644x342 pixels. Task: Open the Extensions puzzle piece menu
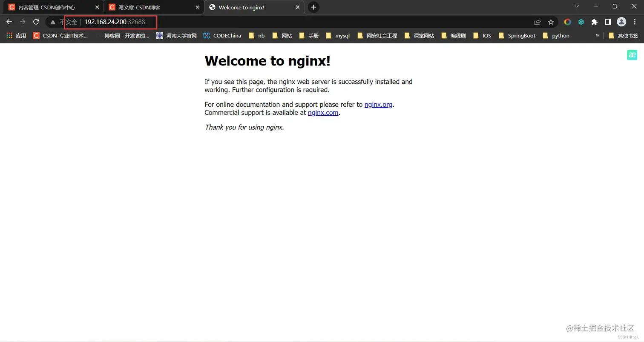click(x=595, y=22)
